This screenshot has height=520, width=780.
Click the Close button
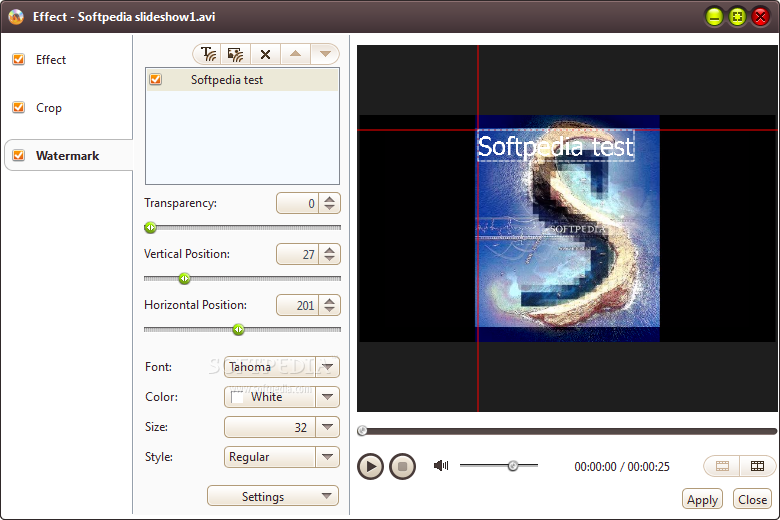click(x=753, y=499)
